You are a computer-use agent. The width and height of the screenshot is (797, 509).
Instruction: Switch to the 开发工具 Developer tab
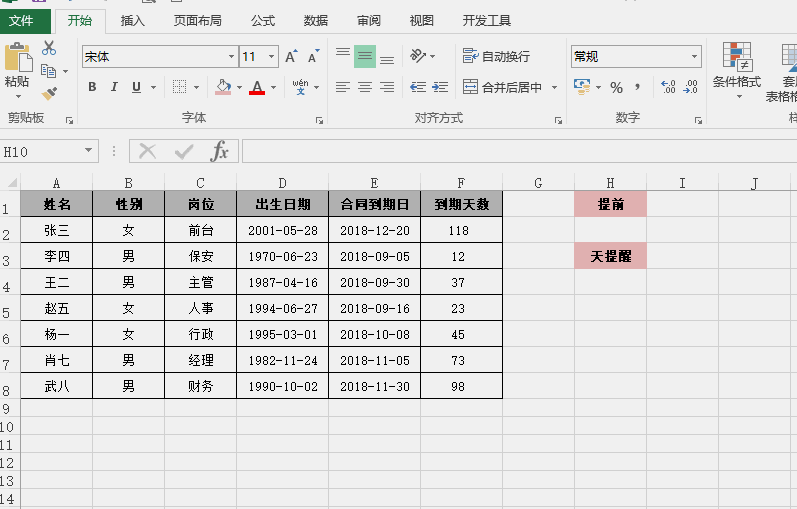(486, 21)
